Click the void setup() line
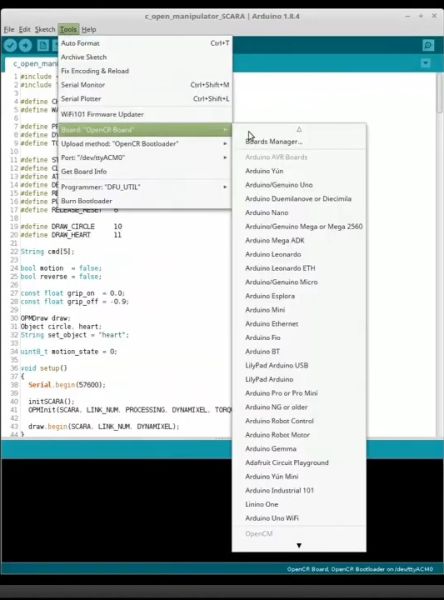444x600 pixels. click(x=44, y=368)
